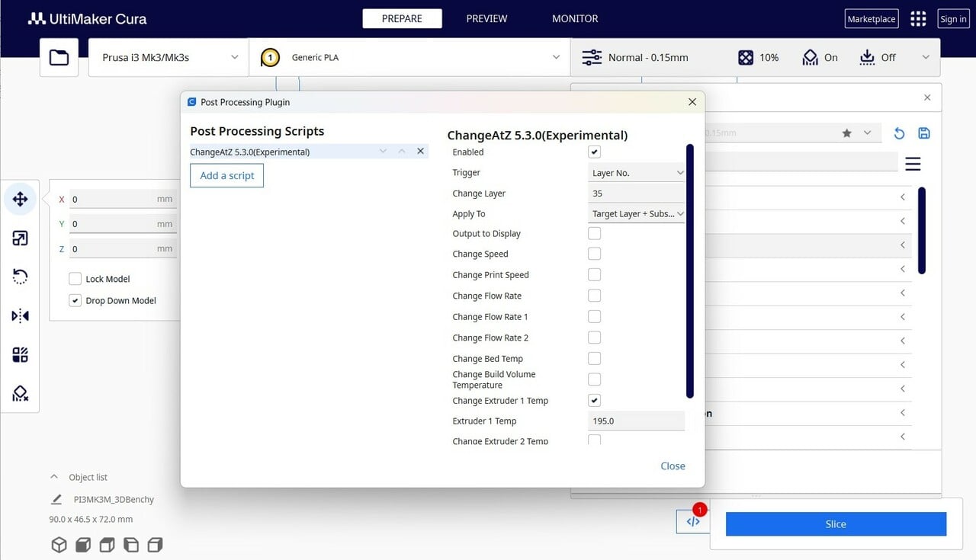Image resolution: width=976 pixels, height=560 pixels.
Task: Expand the Prusa i3 Mk3/Mk3s printer selector
Action: (x=169, y=57)
